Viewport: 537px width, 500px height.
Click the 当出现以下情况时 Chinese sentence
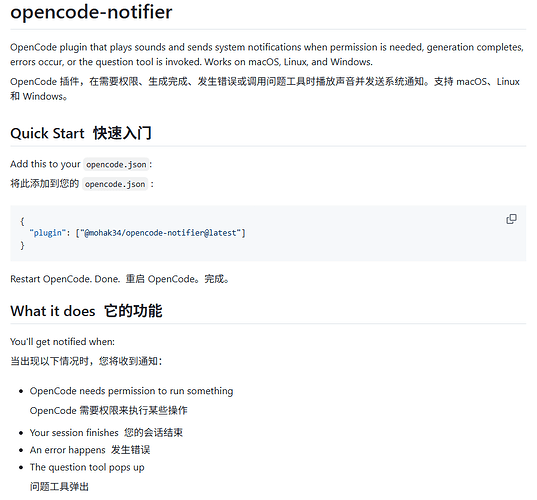[86, 361]
